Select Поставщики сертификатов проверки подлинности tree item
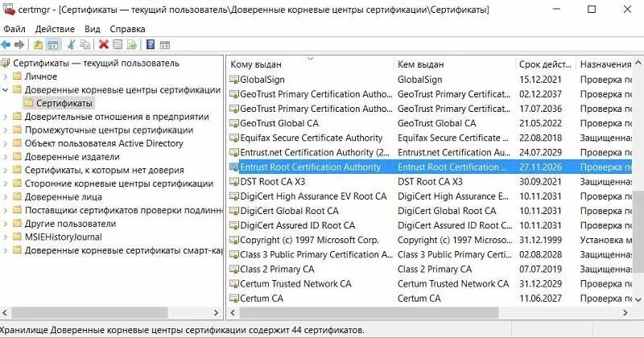Screen dimensions: 644x338 point(123,210)
